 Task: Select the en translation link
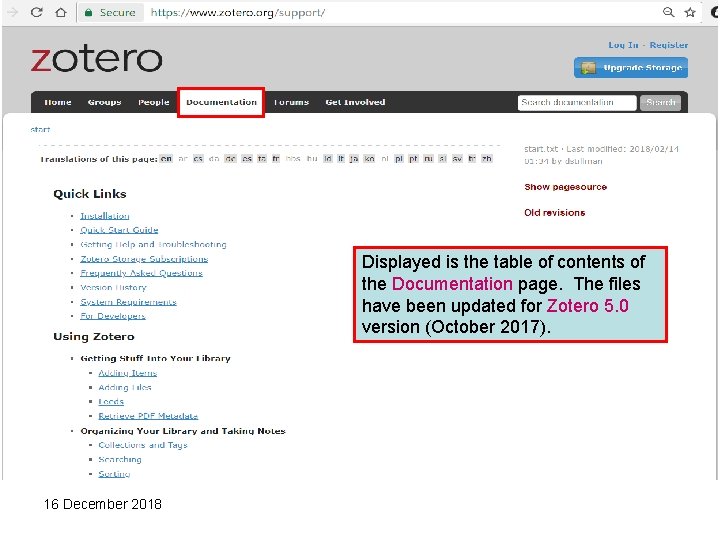(x=166, y=158)
